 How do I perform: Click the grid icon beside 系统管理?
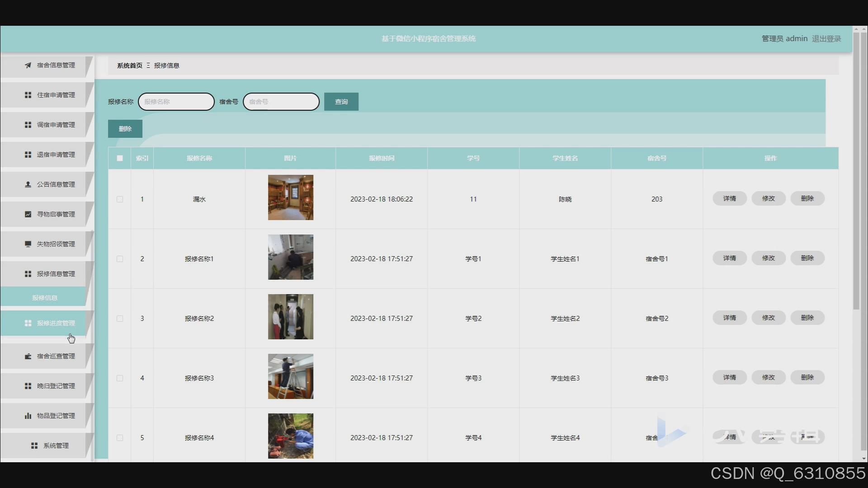pos(34,446)
